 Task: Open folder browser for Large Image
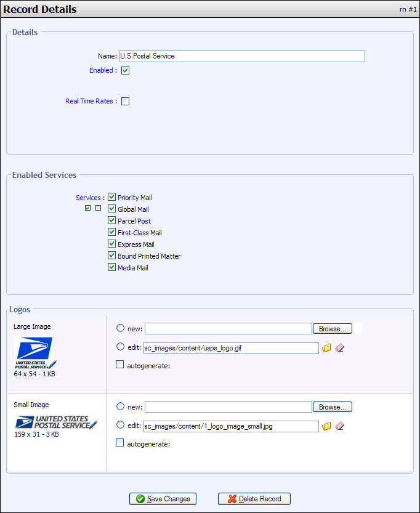(x=326, y=348)
